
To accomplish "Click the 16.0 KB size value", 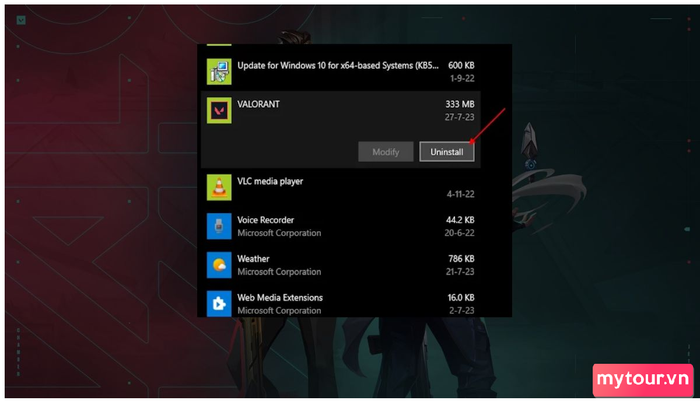I will pos(461,297).
